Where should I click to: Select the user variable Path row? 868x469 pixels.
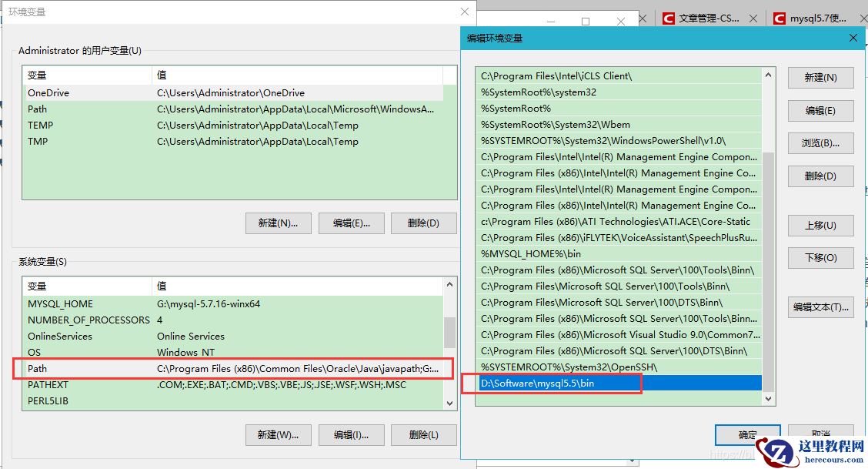pos(233,109)
